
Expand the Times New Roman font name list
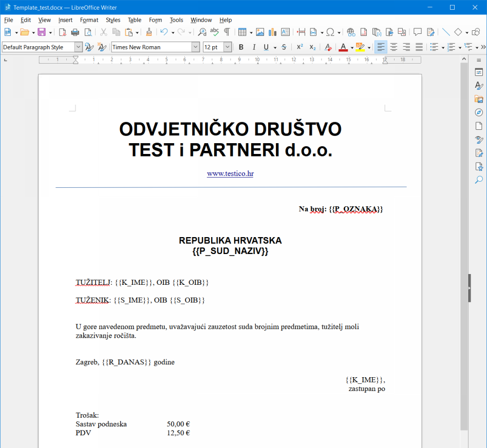[x=195, y=47]
